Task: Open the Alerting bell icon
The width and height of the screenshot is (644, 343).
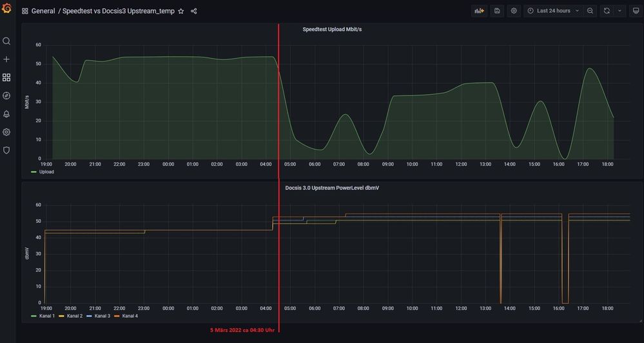Action: click(x=6, y=113)
